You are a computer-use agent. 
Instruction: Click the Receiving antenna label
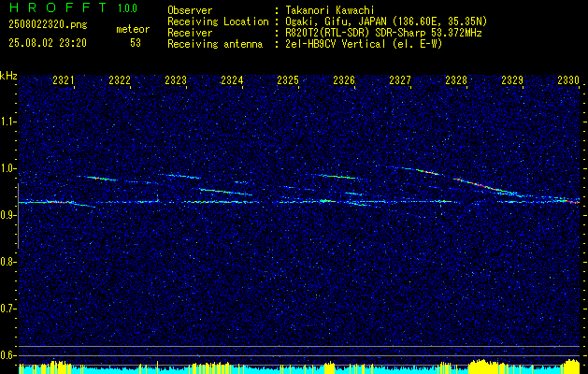coord(215,44)
